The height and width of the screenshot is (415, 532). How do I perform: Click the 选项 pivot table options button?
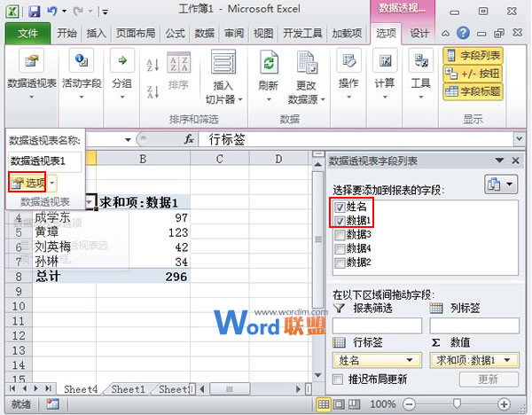(27, 183)
